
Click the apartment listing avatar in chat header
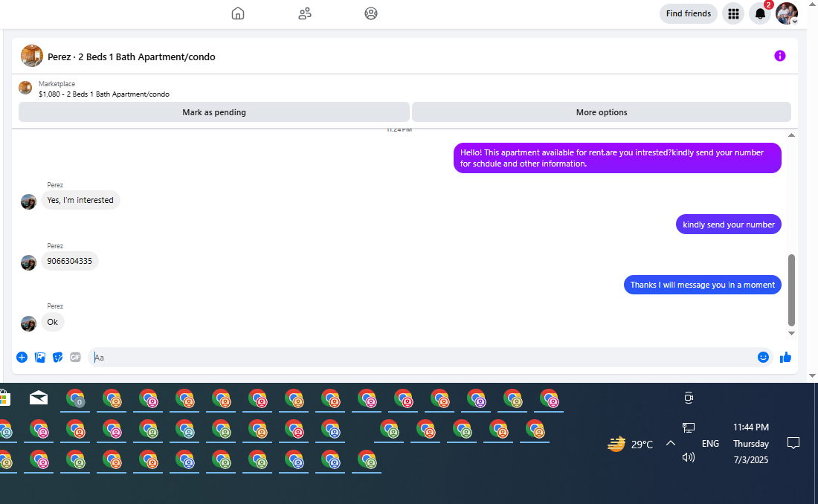click(x=32, y=56)
